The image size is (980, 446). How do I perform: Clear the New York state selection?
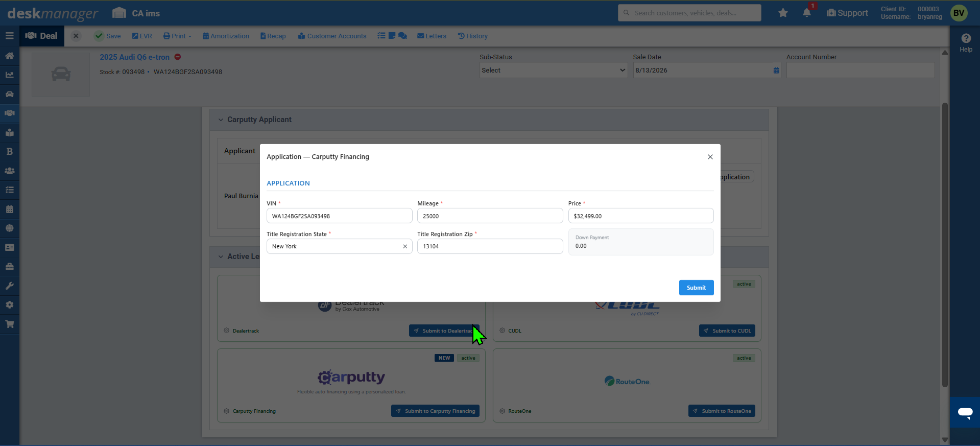405,246
